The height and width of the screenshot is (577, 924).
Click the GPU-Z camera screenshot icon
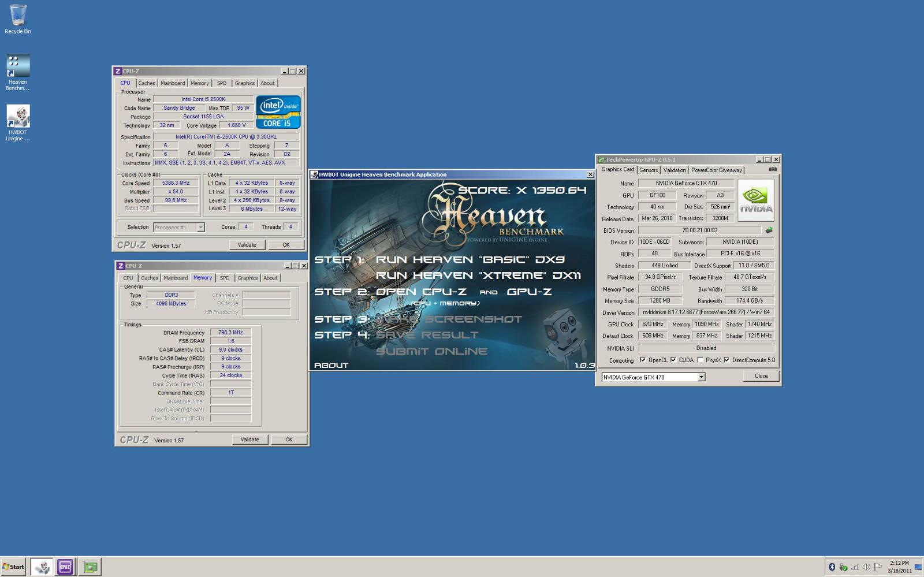tap(773, 169)
